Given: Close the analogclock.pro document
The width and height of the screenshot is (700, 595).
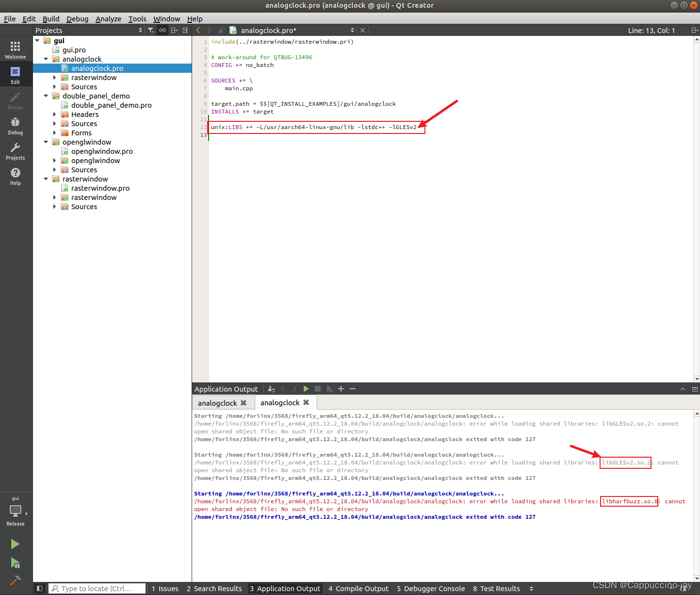Looking at the screenshot, I should (x=362, y=30).
